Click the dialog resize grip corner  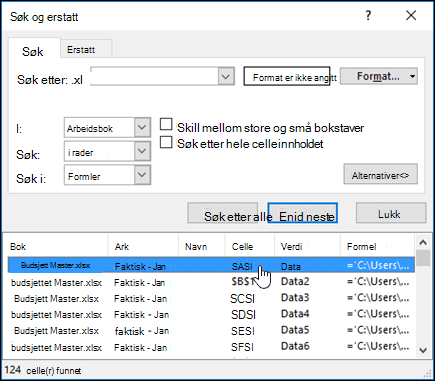[x=426, y=373]
